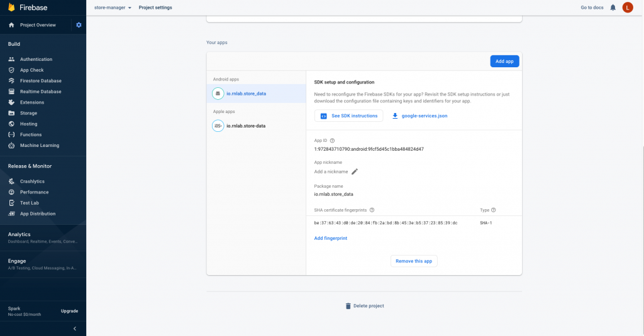This screenshot has height=336, width=644.
Task: Open App Distribution page
Action: coord(38,214)
